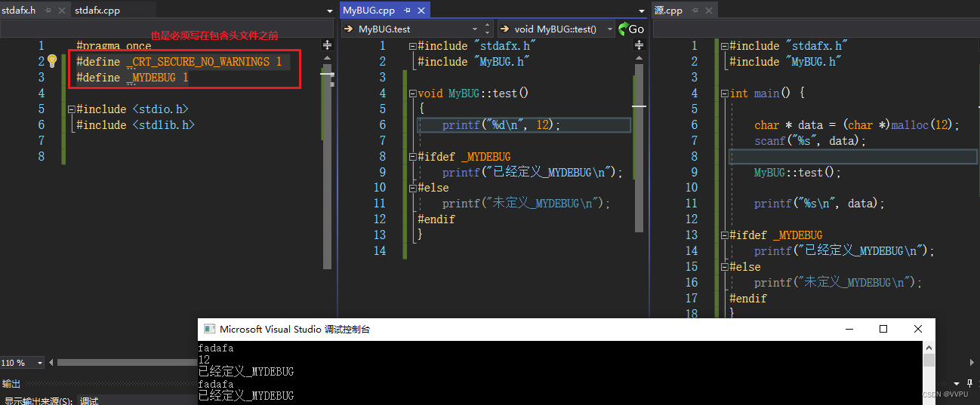Click the split editor handle in stdafx.h pane
The width and height of the screenshot is (980, 405).
pos(327,45)
